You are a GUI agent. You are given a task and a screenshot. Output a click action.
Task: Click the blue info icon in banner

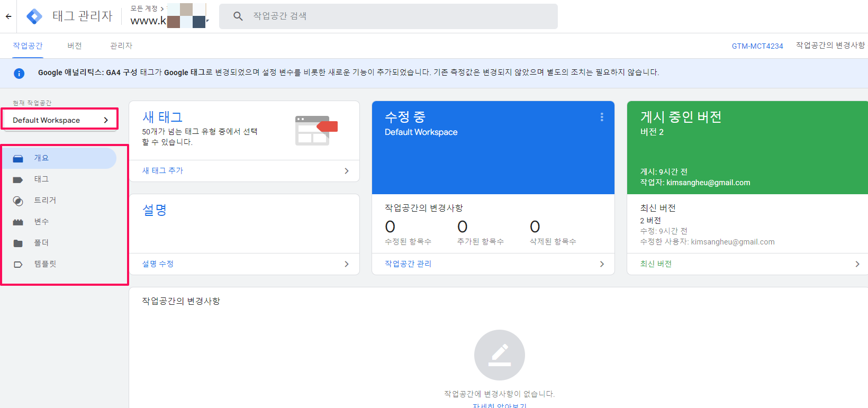[19, 73]
